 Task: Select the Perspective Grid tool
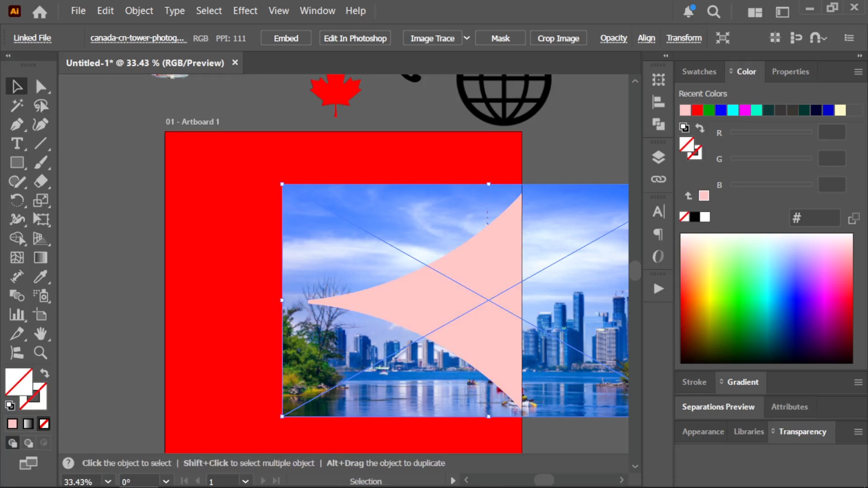pyautogui.click(x=41, y=239)
